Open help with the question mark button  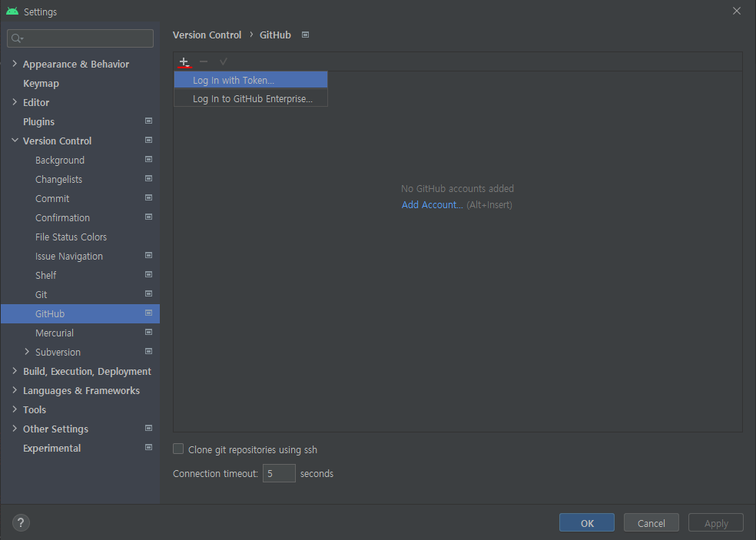(21, 522)
